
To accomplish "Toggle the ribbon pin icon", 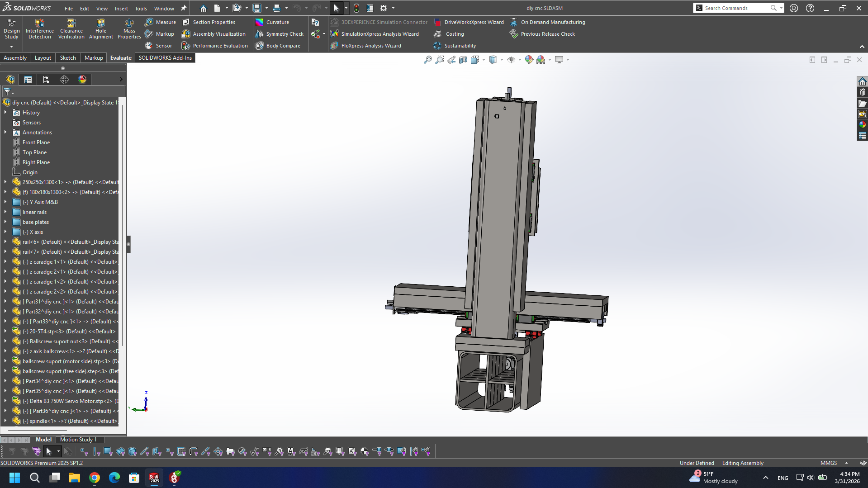I will tap(183, 8).
